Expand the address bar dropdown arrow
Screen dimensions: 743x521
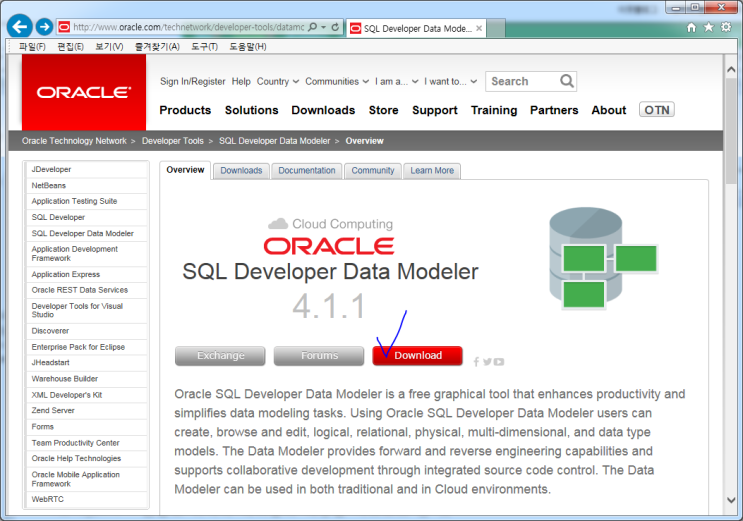click(x=324, y=27)
